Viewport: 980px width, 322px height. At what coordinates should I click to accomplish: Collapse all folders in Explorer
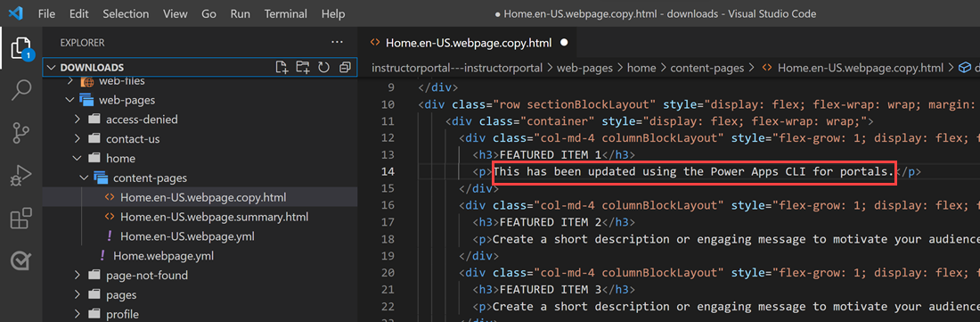point(345,68)
